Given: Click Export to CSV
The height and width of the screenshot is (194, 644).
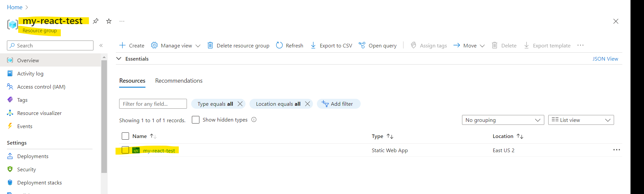Looking at the screenshot, I should pos(331,45).
